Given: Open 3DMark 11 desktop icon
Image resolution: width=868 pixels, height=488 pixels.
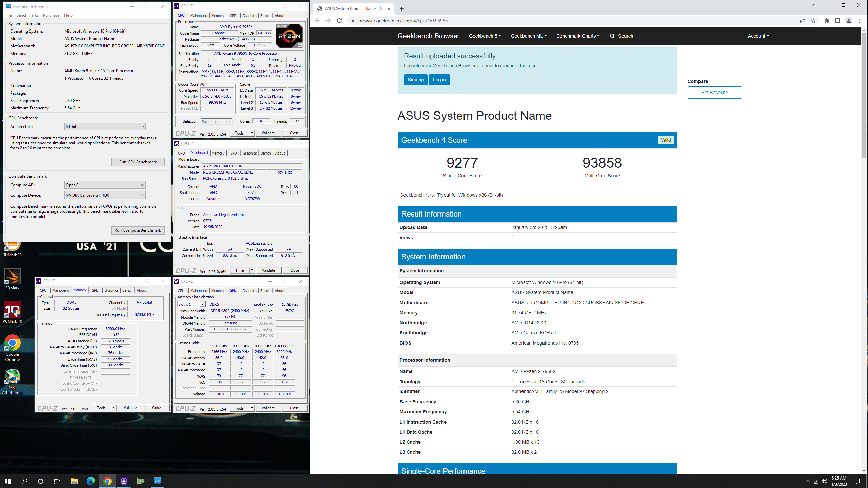Looking at the screenshot, I should click(x=12, y=248).
